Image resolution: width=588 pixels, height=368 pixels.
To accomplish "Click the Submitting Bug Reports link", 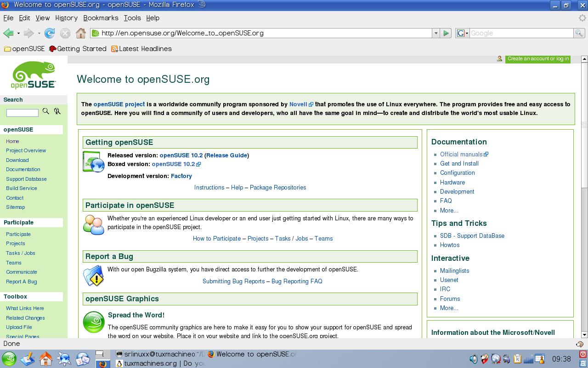I will point(233,282).
